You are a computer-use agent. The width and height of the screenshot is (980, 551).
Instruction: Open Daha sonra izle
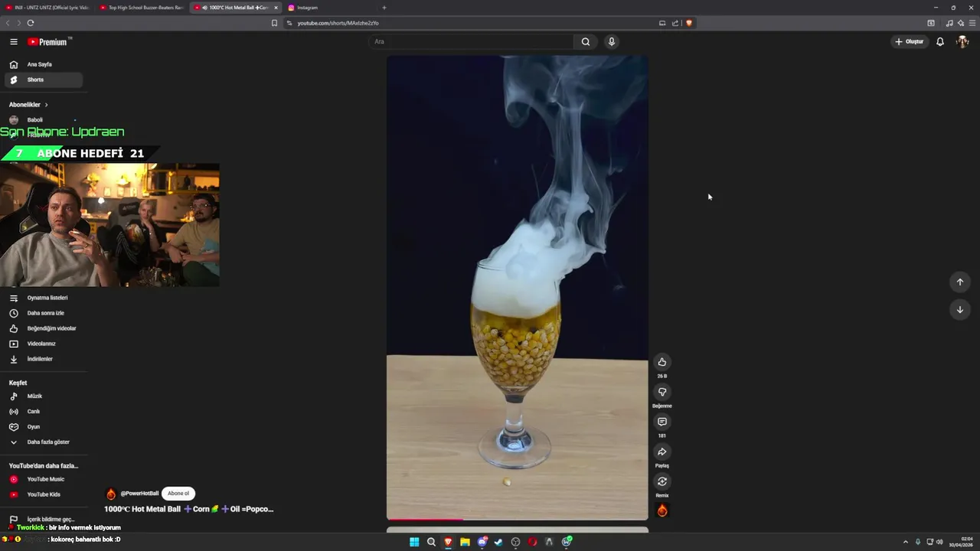click(x=43, y=313)
